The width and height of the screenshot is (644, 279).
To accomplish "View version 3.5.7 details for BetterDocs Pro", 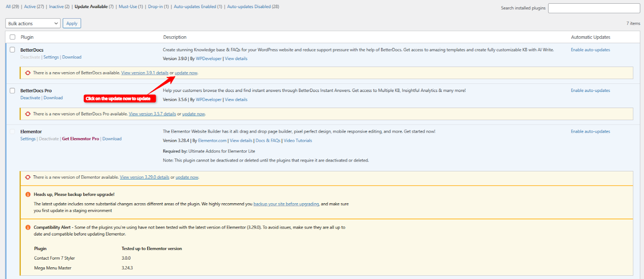I will coord(153,114).
